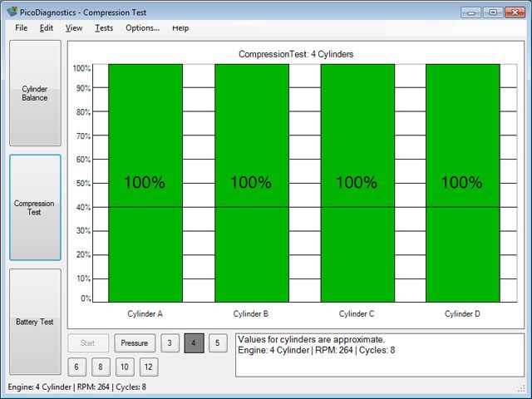This screenshot has height=399, width=532.
Task: Open the Edit menu
Action: [47, 27]
